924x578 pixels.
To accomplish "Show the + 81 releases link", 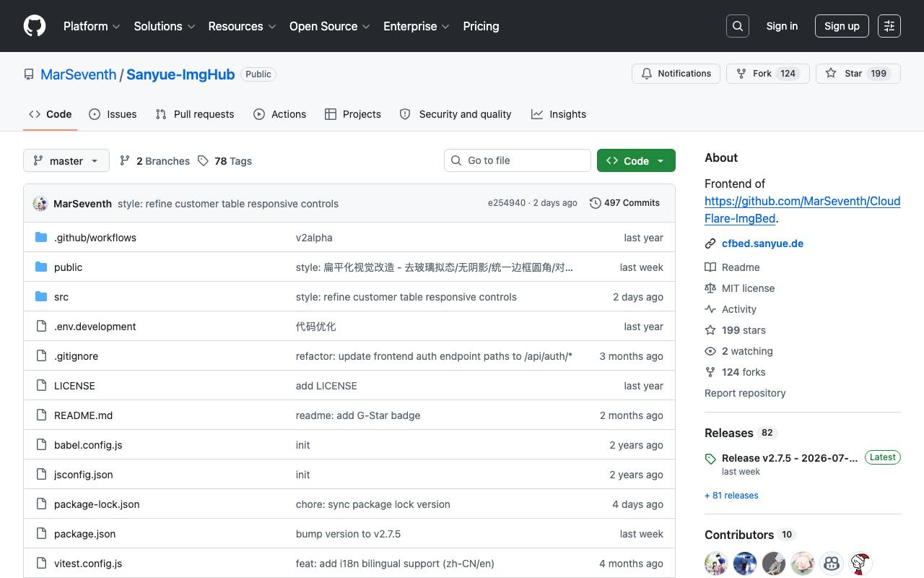I will pos(731,496).
